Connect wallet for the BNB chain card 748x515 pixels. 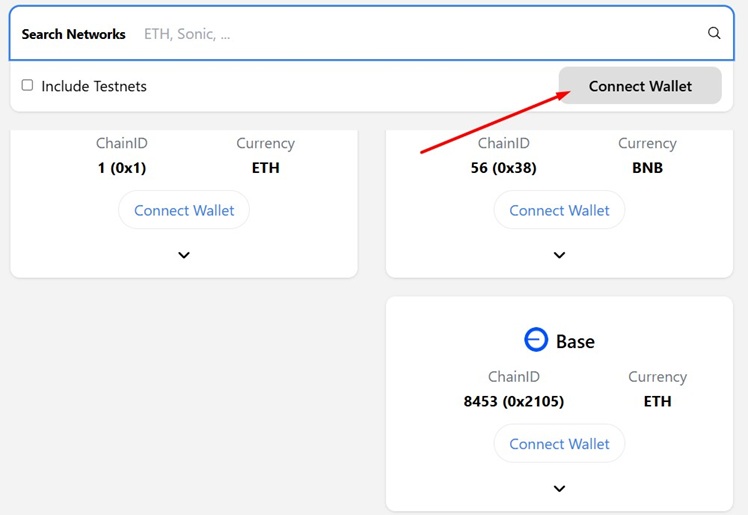559,210
